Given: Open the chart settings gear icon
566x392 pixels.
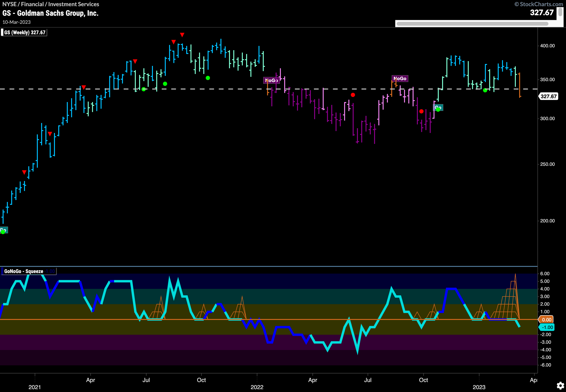Looking at the screenshot, I should coord(560,385).
